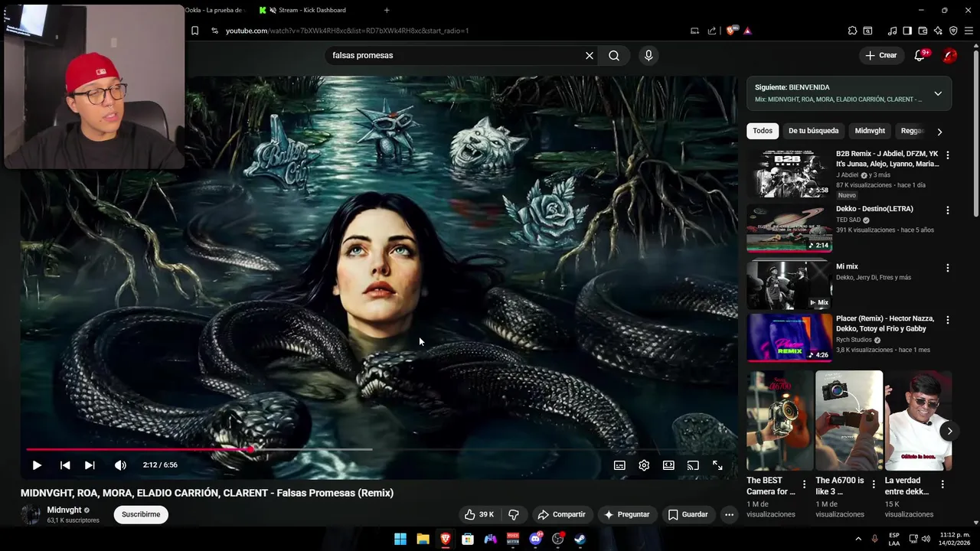The height and width of the screenshot is (551, 980).
Task: Open Placer (Remix) video title
Action: click(885, 324)
